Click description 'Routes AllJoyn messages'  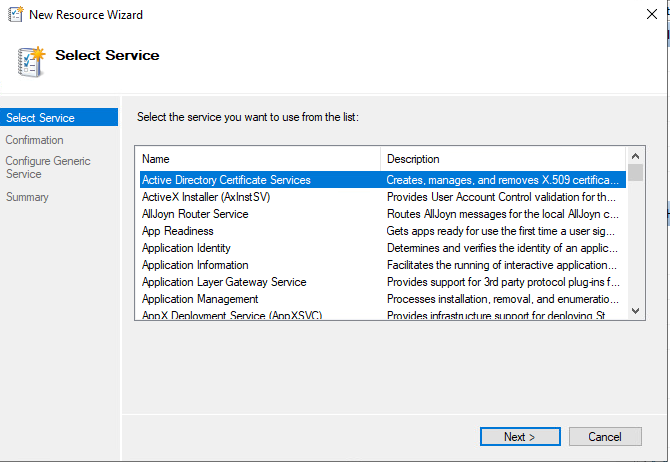click(502, 214)
